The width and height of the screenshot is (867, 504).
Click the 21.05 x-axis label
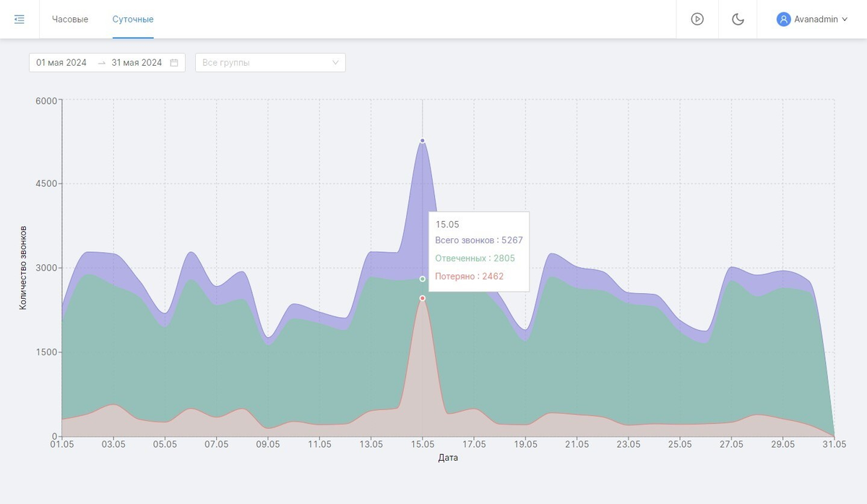(x=577, y=445)
